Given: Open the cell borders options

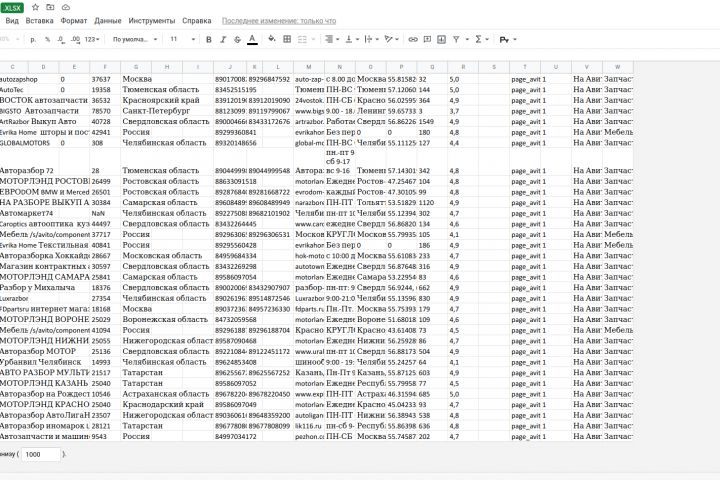Looking at the screenshot, I should (x=287, y=39).
